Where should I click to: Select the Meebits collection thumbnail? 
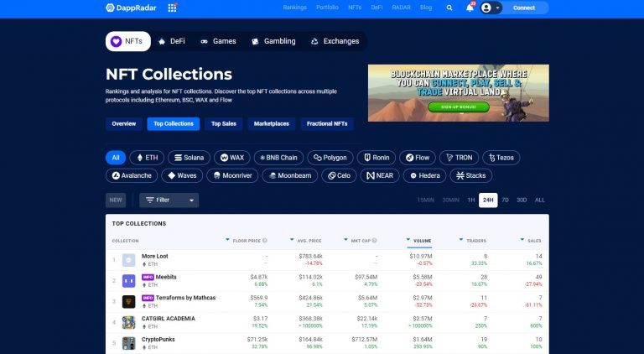click(x=128, y=281)
